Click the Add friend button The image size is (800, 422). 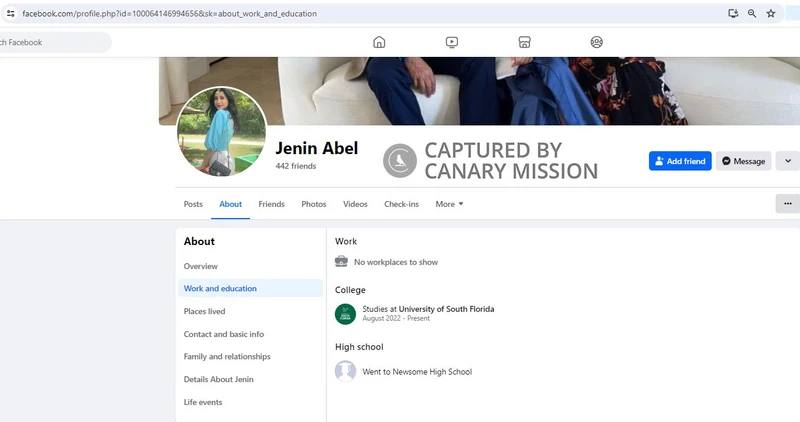click(x=680, y=161)
